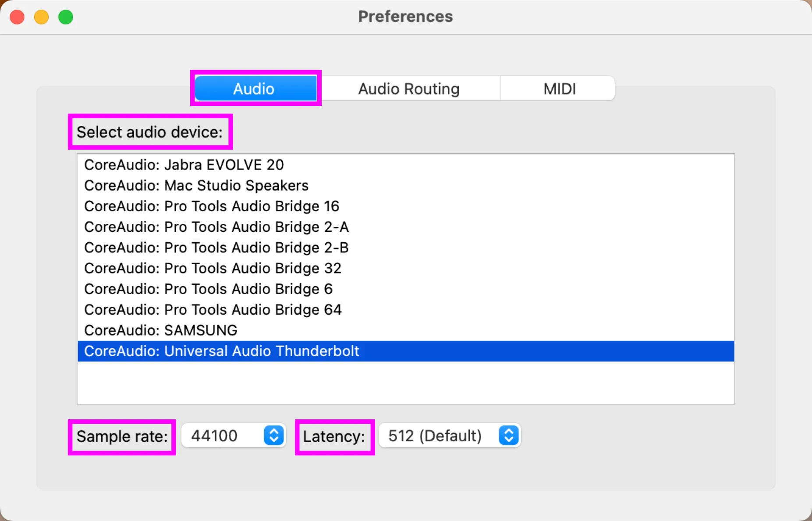
Task: Open the Sample rate dropdown arrows
Action: tap(274, 436)
